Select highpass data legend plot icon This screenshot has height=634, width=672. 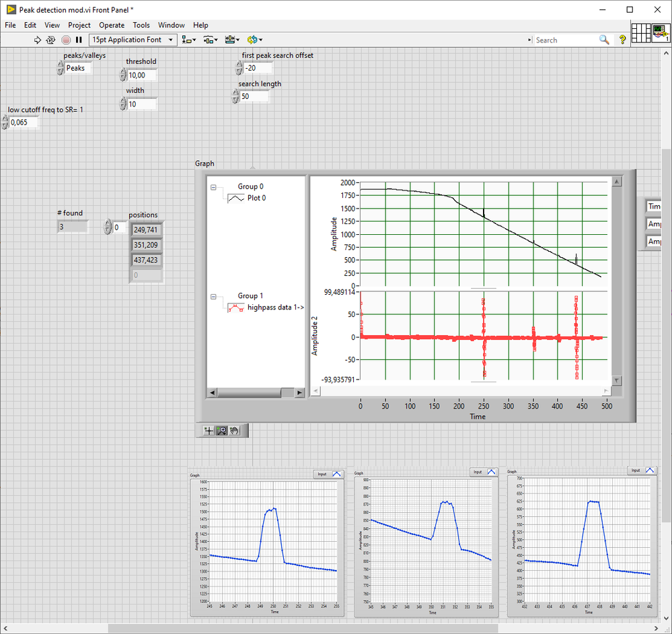[x=236, y=308]
